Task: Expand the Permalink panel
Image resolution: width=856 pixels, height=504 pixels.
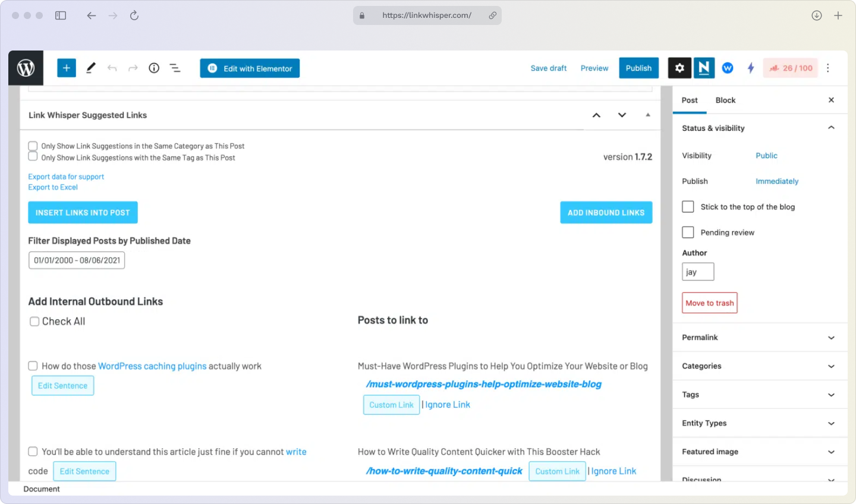Action: [760, 338]
